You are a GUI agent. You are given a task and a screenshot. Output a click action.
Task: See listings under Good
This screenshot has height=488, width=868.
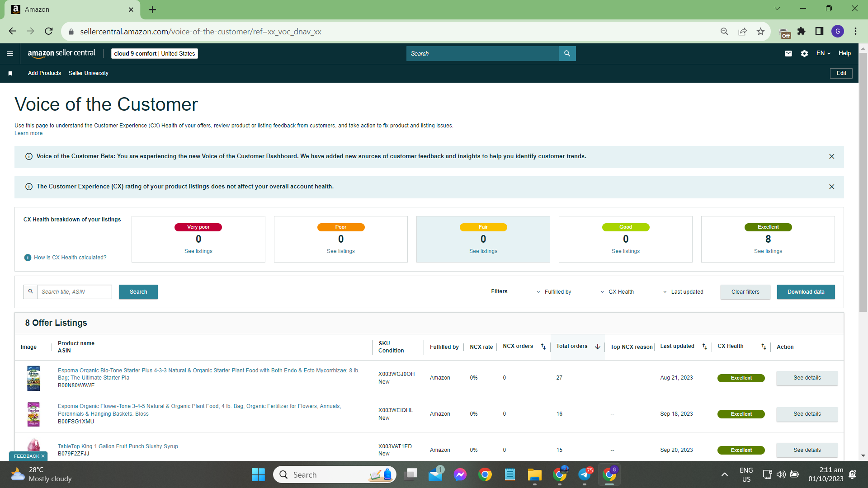click(x=626, y=251)
